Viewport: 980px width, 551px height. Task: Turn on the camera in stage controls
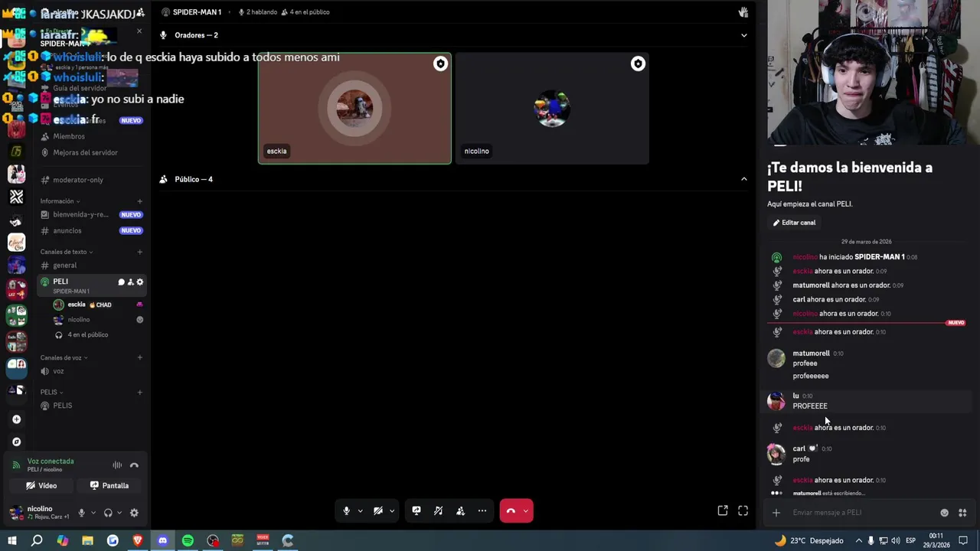[378, 510]
